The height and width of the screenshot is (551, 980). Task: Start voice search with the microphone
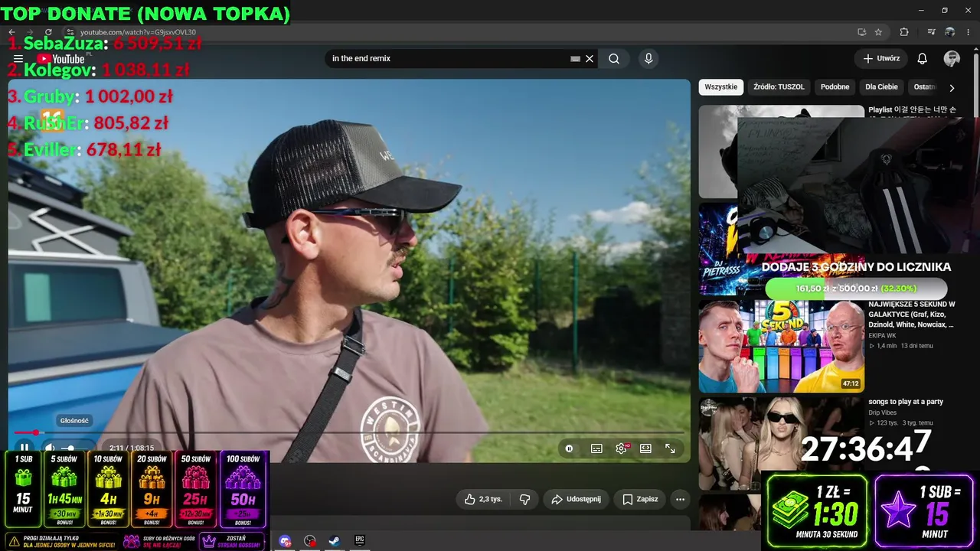coord(648,58)
